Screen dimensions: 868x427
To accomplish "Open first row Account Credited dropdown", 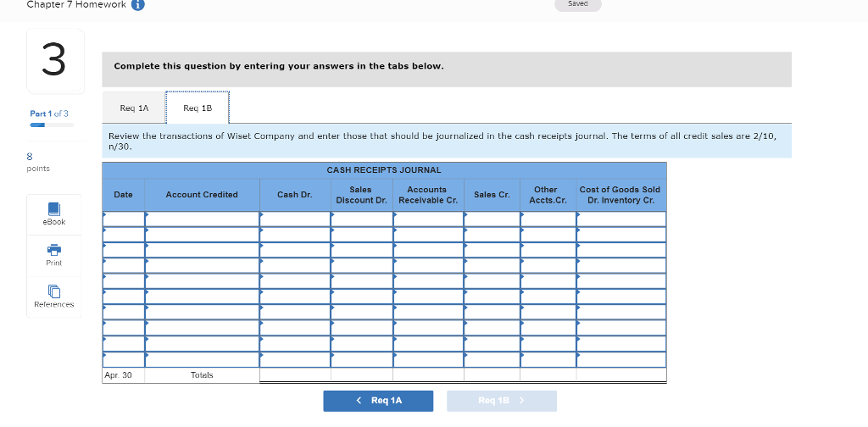I will pos(202,219).
